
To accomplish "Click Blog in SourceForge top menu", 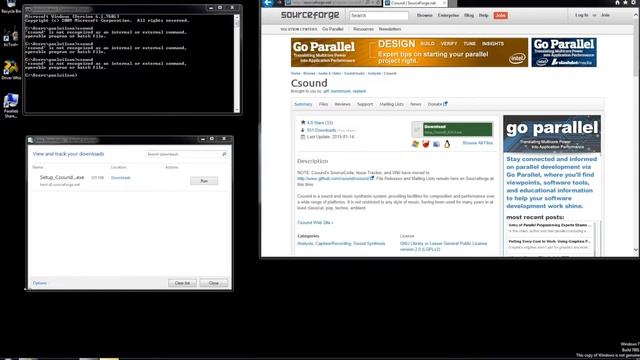I will 469,16.
